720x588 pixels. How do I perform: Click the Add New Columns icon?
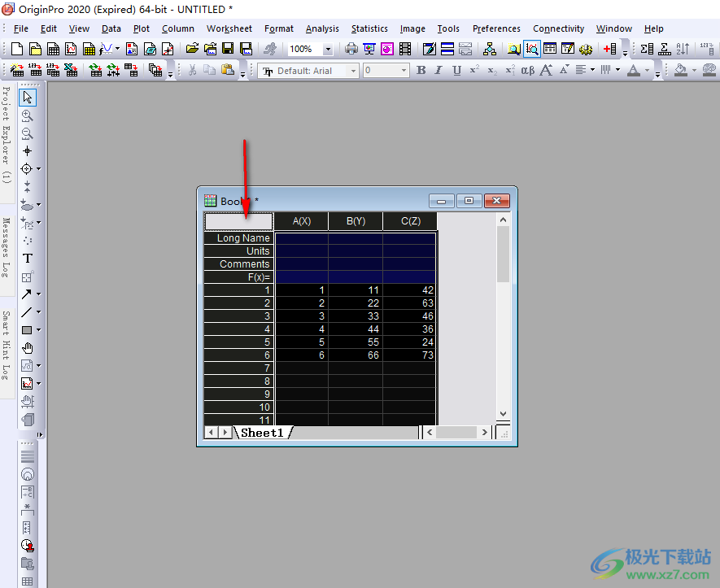click(x=610, y=49)
